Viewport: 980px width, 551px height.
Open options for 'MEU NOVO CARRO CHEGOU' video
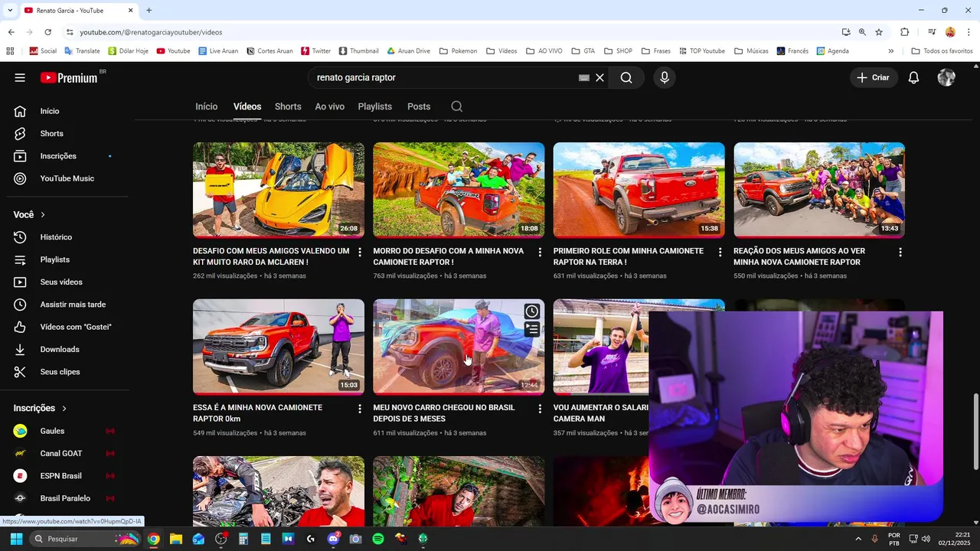[x=540, y=409]
